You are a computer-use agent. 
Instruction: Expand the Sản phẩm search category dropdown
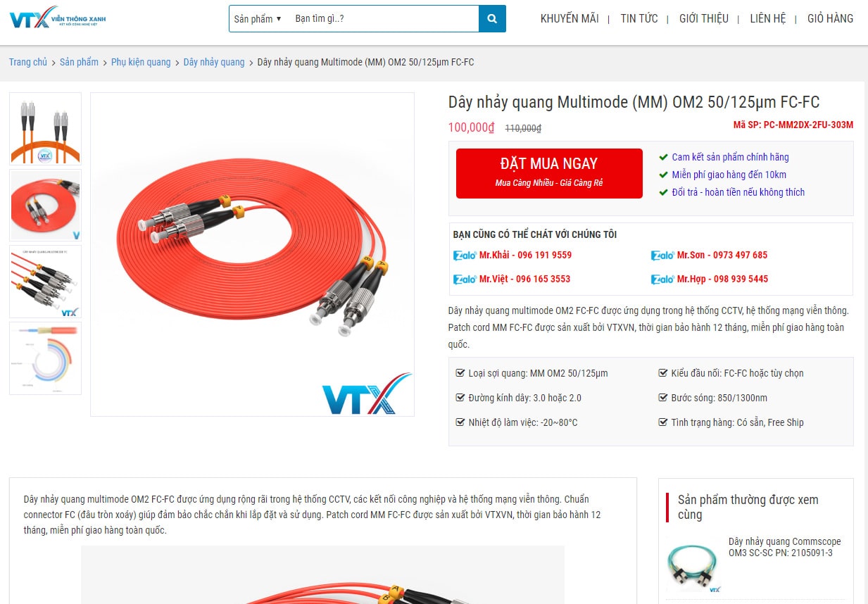(258, 19)
